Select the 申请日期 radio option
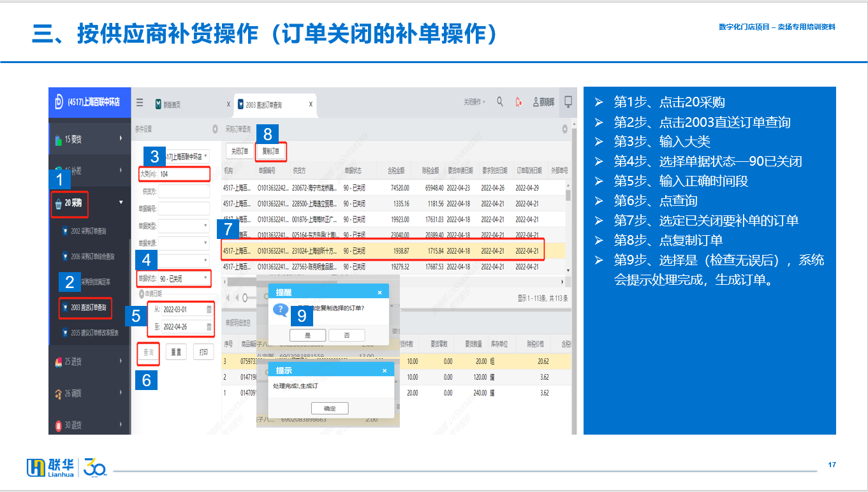868x492 pixels. coord(142,294)
